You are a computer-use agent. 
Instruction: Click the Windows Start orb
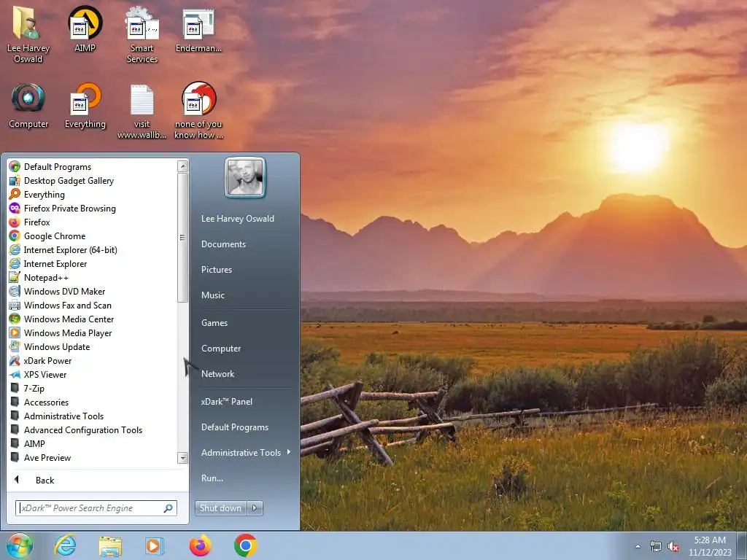pyautogui.click(x=20, y=545)
